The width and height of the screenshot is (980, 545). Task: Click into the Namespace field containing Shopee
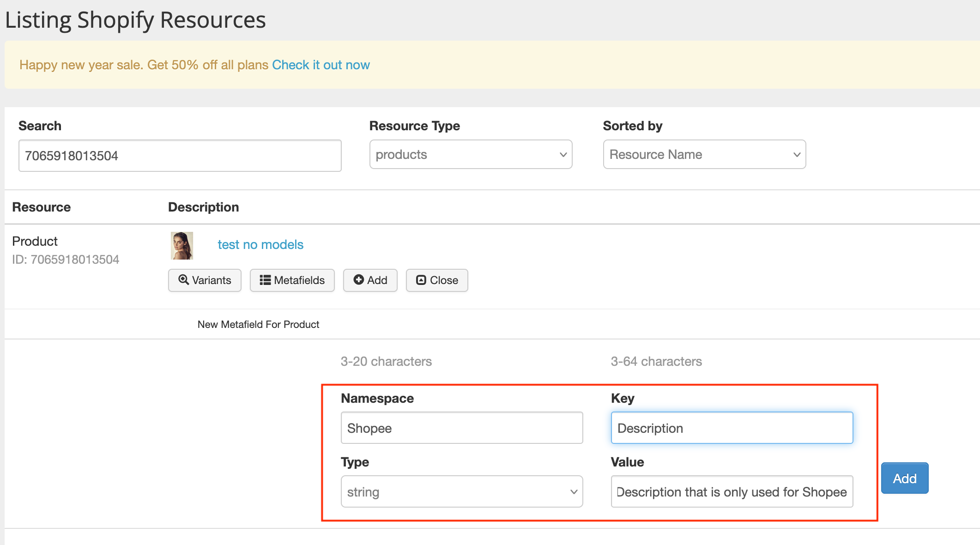[461, 428]
